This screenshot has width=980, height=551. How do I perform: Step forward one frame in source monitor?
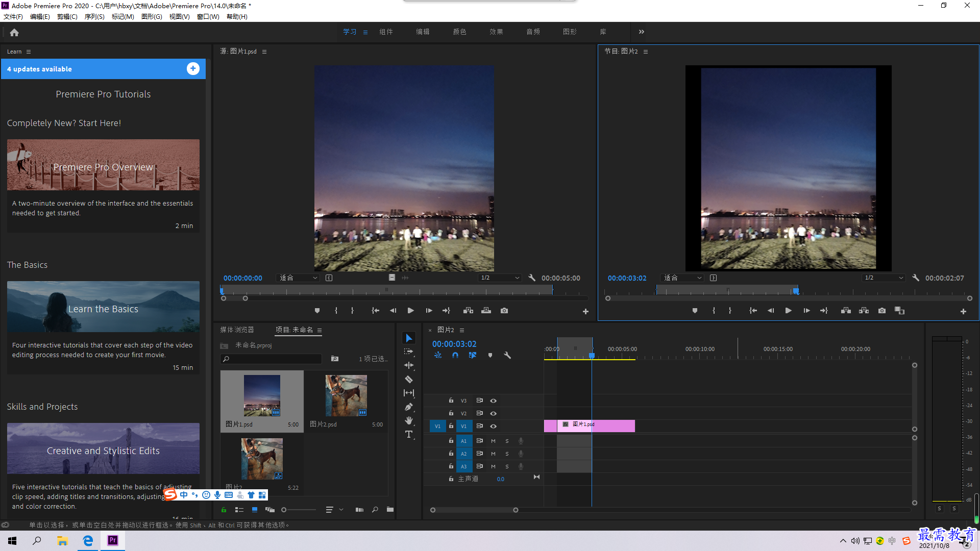(429, 311)
